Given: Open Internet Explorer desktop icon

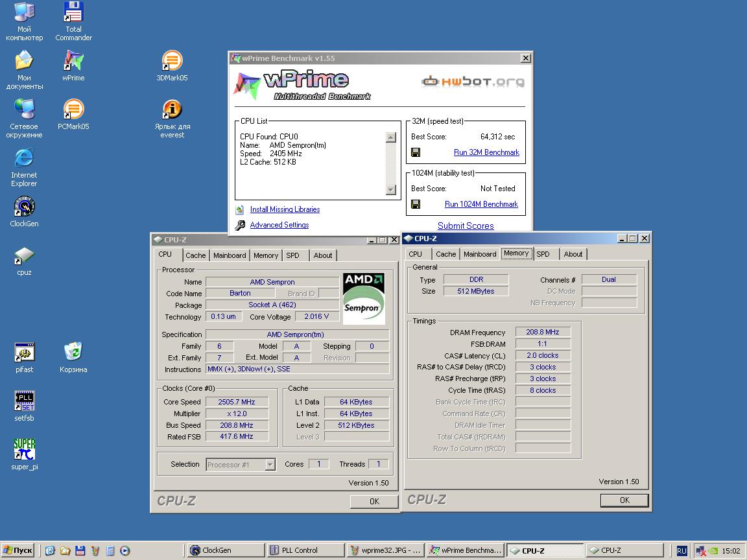Looking at the screenshot, I should pos(24,167).
